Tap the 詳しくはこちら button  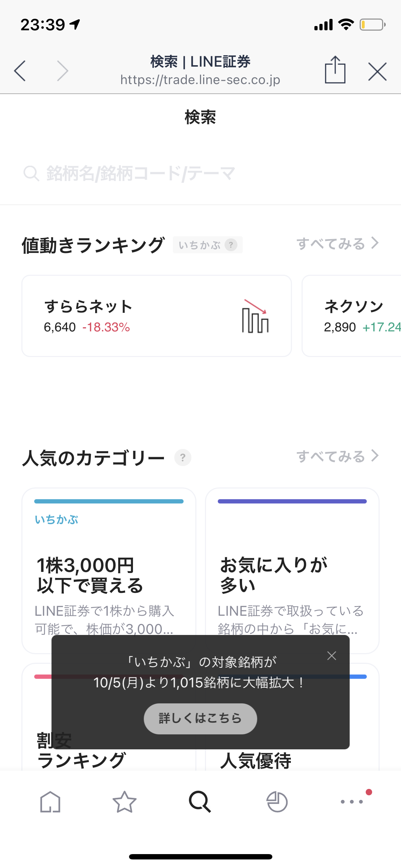pos(200,718)
